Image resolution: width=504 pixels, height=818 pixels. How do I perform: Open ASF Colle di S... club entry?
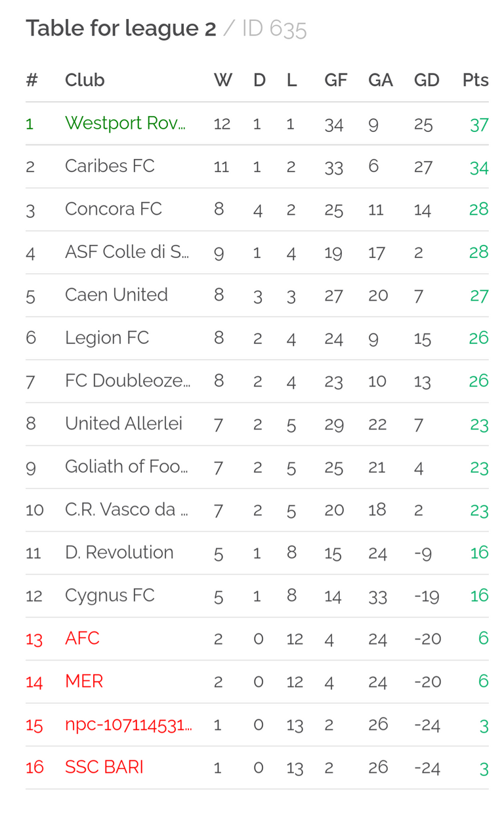click(x=127, y=251)
